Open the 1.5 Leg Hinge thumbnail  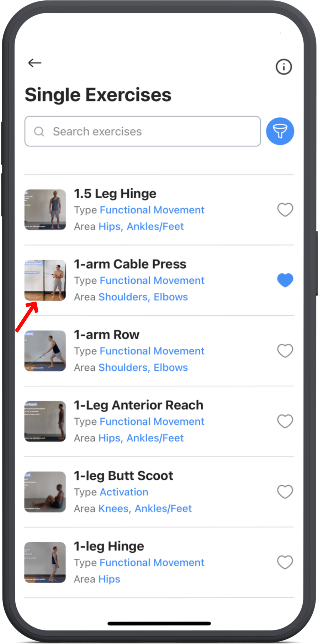point(45,210)
